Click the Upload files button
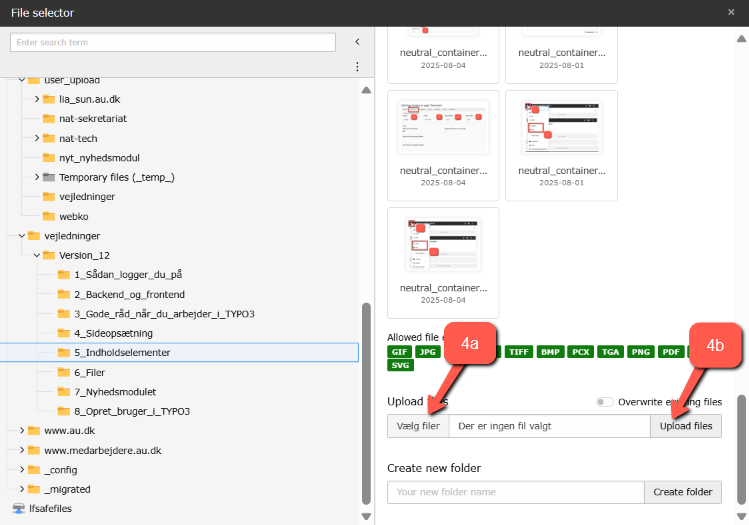The width and height of the screenshot is (749, 525). 685,426
